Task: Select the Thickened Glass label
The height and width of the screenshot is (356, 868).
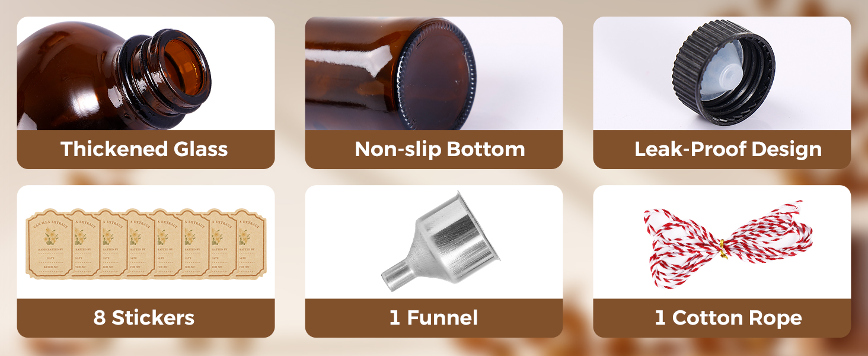Action: [x=144, y=149]
